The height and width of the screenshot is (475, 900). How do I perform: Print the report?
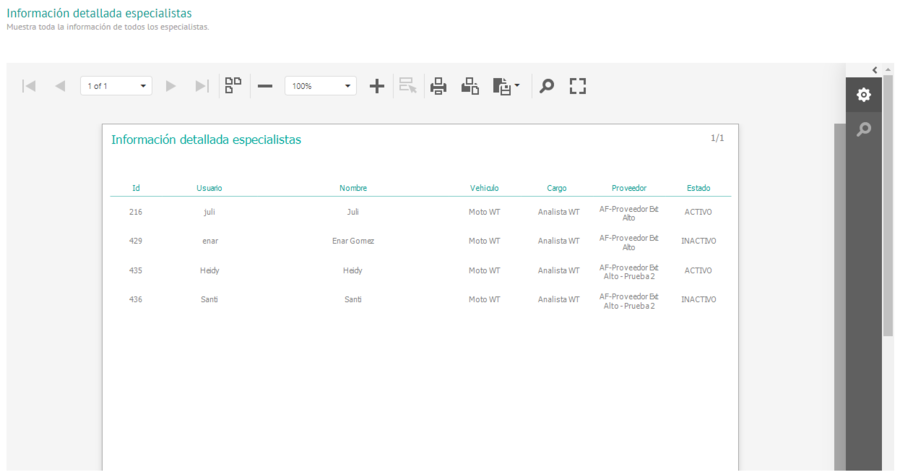(x=439, y=86)
